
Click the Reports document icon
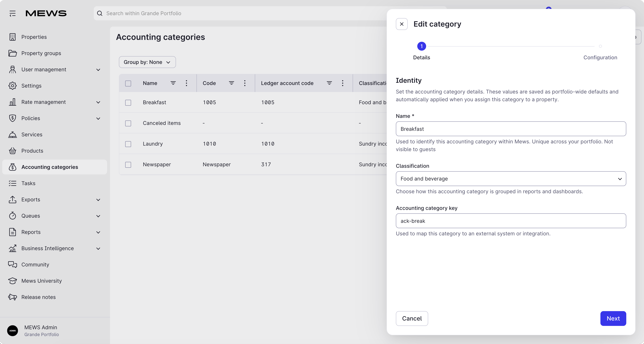(x=13, y=232)
